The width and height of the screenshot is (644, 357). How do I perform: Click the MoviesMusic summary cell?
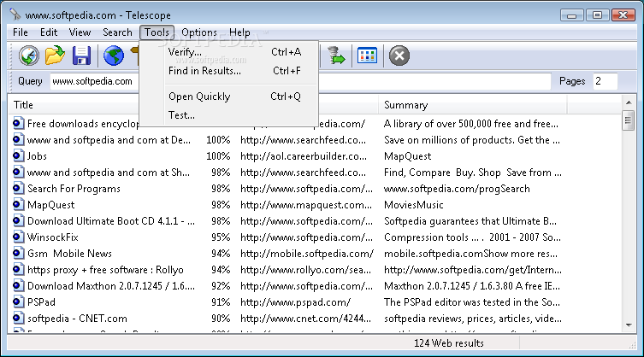pos(414,205)
